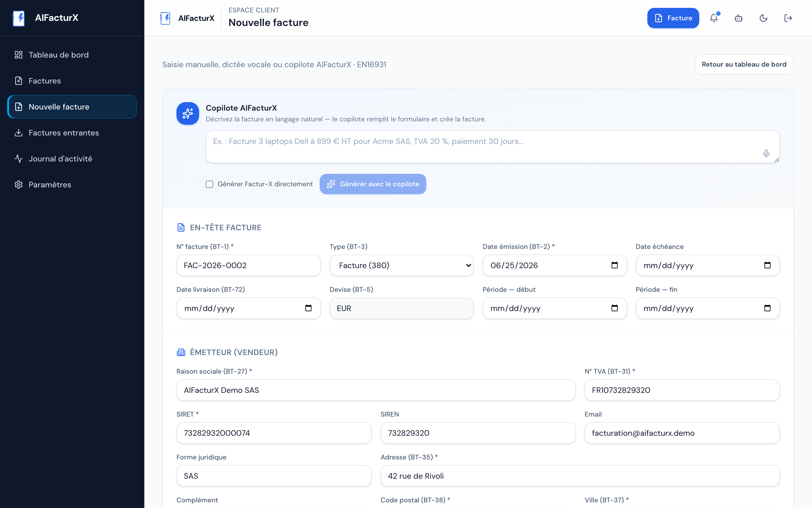This screenshot has width=812, height=508.
Task: Open notifications bell icon
Action: [x=714, y=18]
